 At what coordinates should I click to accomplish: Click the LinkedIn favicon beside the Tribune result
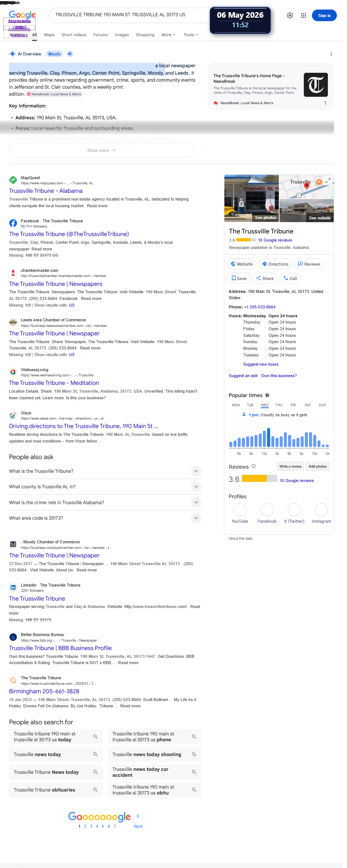13,587
